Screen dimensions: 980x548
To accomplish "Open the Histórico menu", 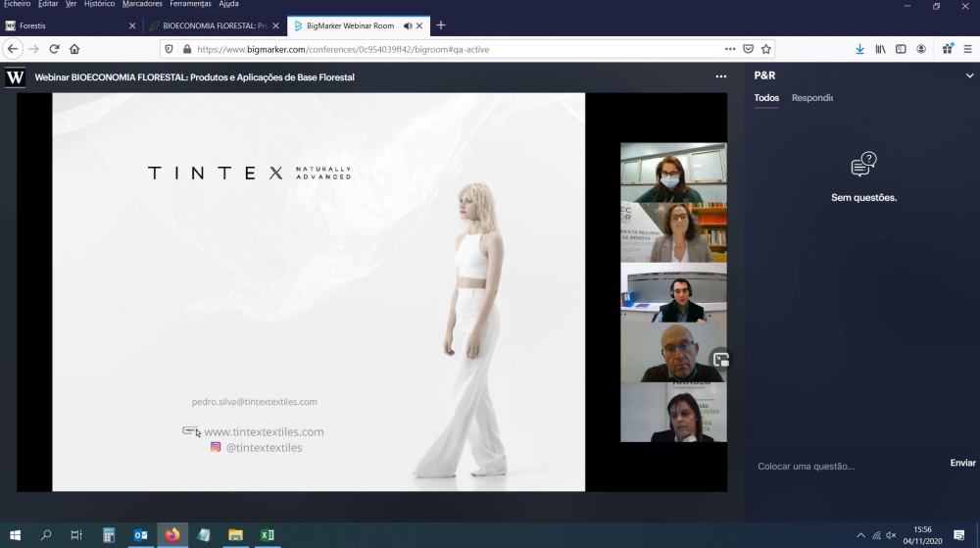I will tap(99, 4).
